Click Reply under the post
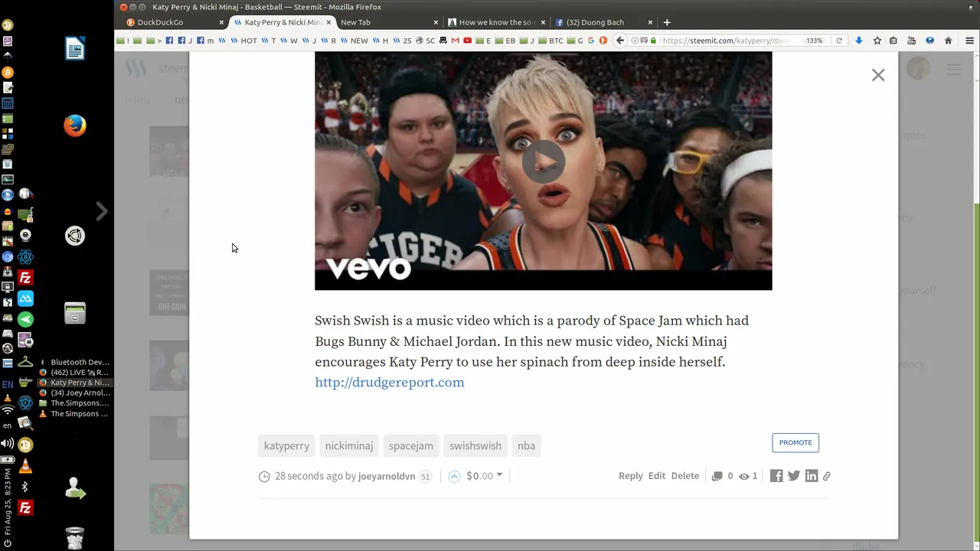 pos(630,476)
